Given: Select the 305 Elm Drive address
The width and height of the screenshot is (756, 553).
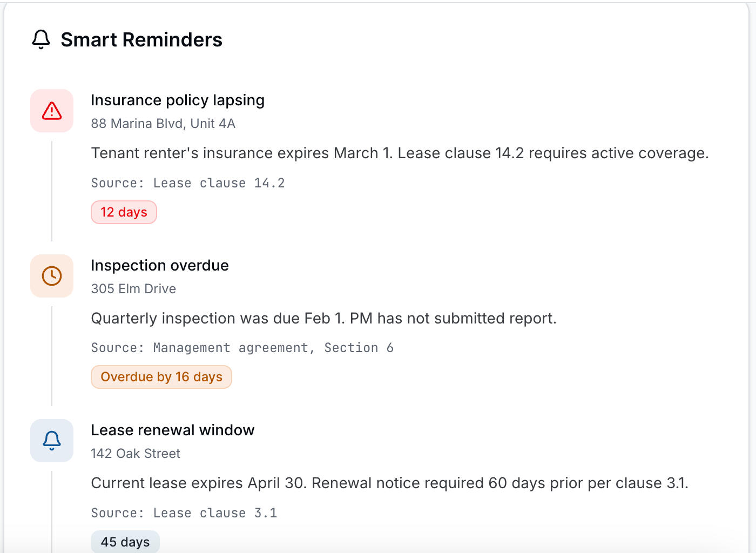Looking at the screenshot, I should (x=133, y=289).
